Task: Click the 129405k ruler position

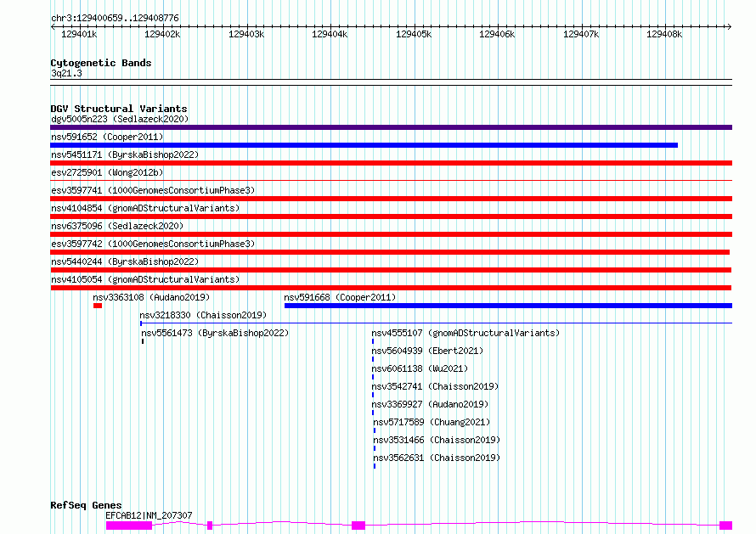Action: (x=414, y=34)
